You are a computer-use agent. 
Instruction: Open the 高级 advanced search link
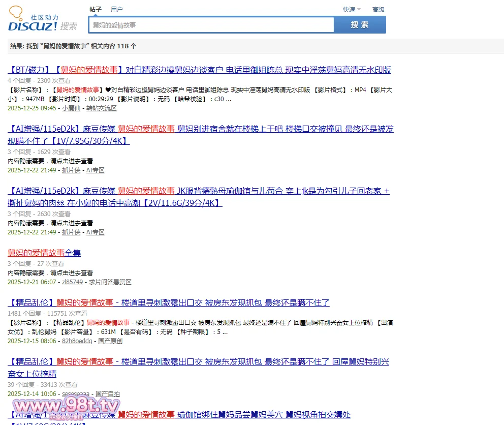[x=378, y=9]
